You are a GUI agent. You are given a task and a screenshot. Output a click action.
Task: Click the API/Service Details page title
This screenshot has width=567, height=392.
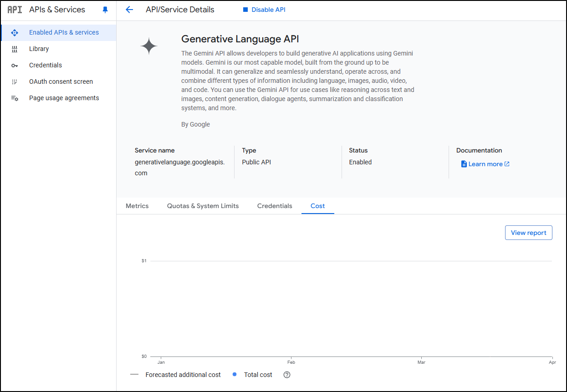click(180, 10)
